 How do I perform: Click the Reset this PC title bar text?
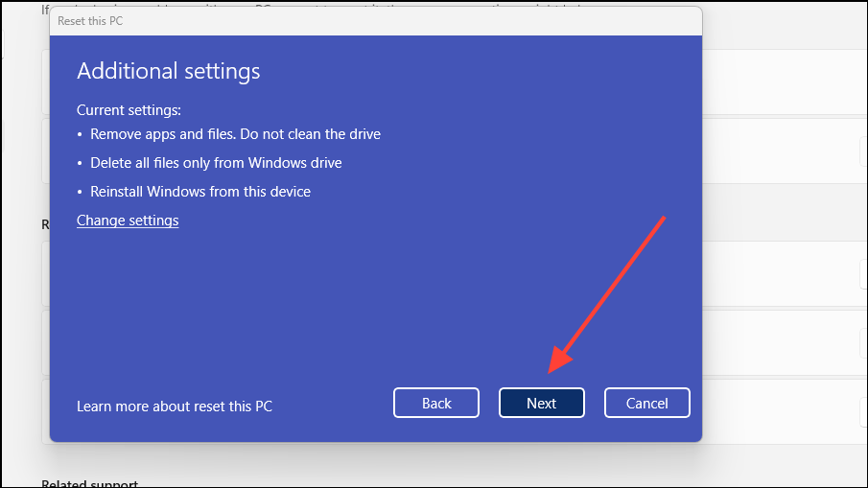[90, 21]
